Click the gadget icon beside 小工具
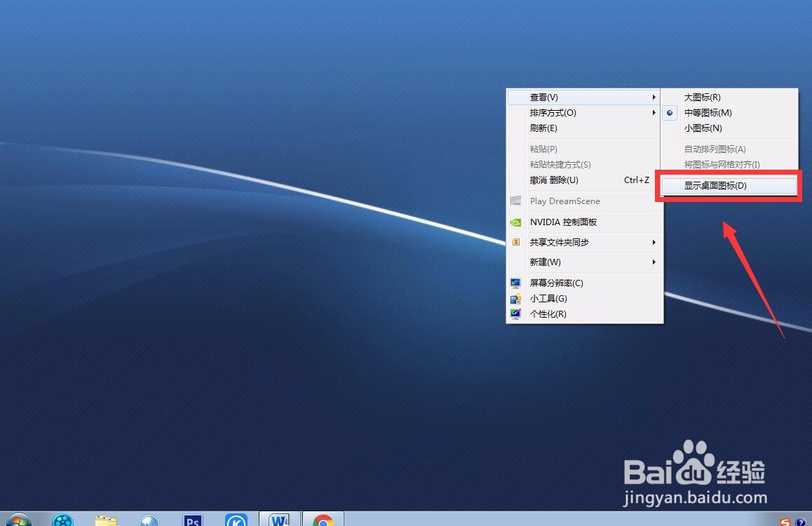Screen dimensions: 812x526 tap(515, 298)
